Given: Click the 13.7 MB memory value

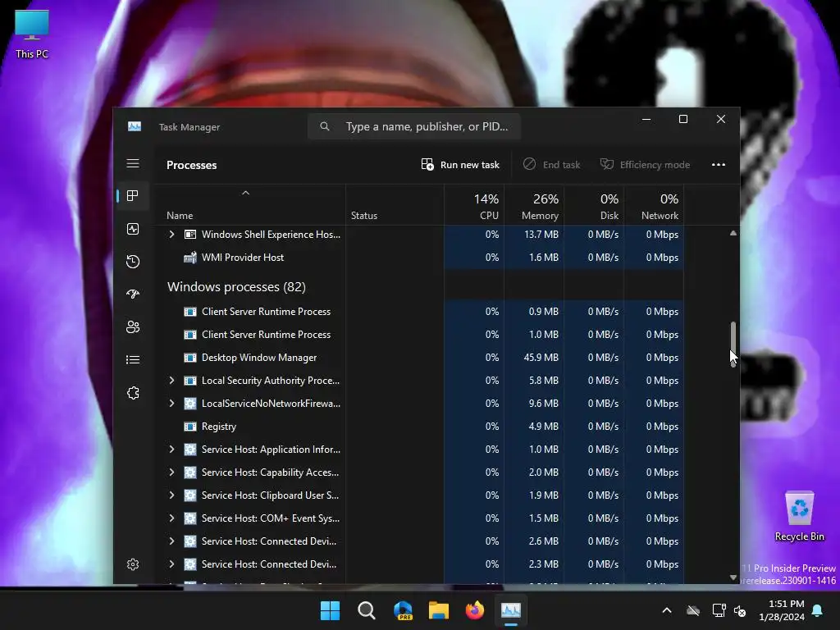Looking at the screenshot, I should 541,234.
